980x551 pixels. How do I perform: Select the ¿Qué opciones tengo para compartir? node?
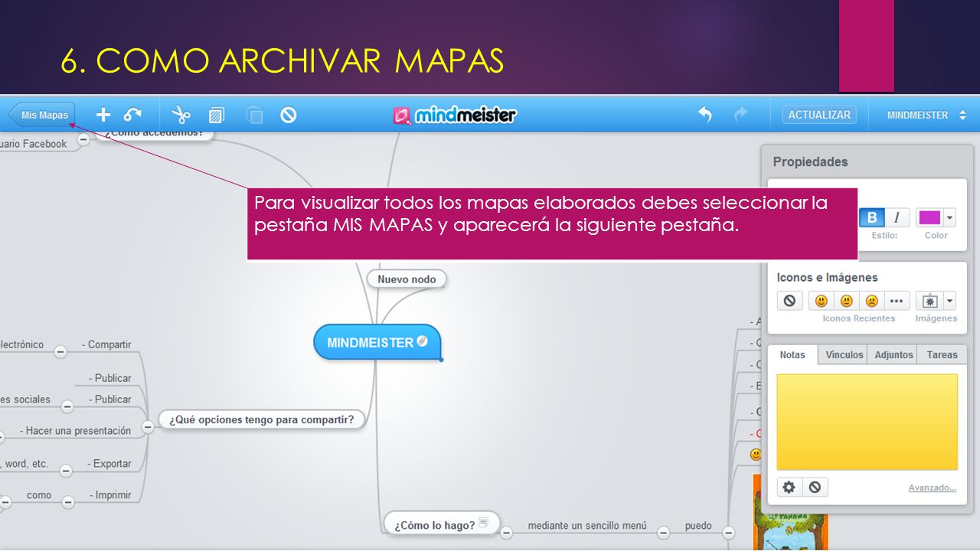click(x=261, y=419)
